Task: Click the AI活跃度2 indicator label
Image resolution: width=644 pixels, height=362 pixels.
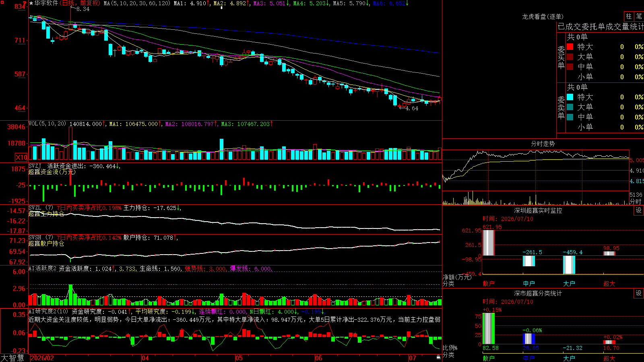Action: [43, 268]
